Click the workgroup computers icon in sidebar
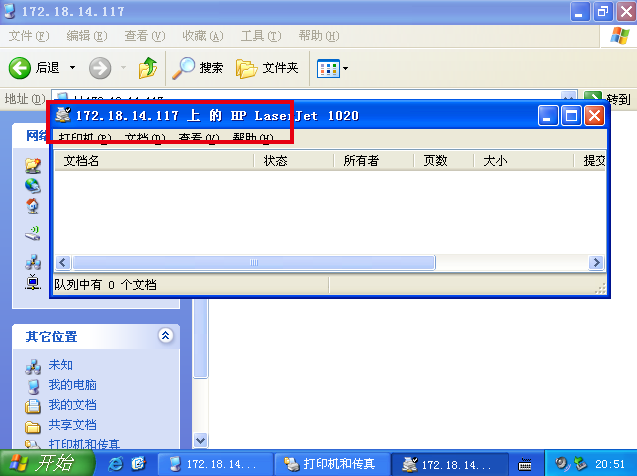This screenshot has height=476, width=637. pos(33,262)
